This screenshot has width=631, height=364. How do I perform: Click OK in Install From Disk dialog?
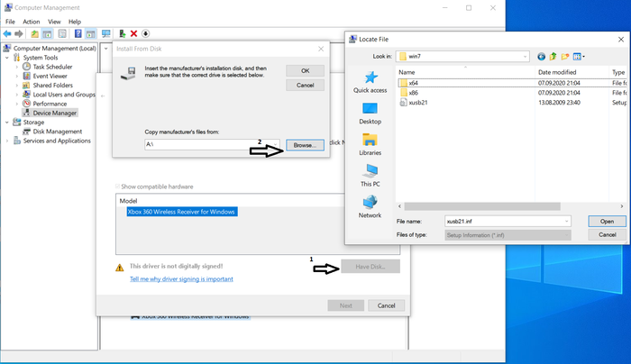click(x=305, y=71)
